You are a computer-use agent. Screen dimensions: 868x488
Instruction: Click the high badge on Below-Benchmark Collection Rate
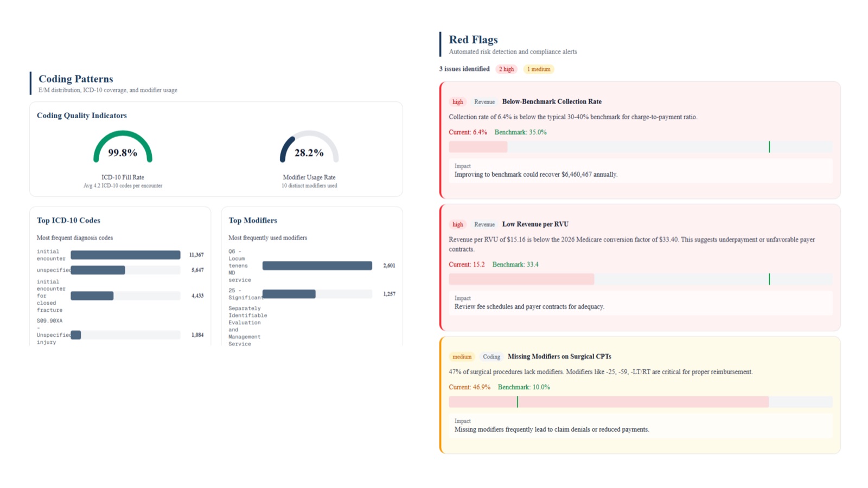point(458,102)
